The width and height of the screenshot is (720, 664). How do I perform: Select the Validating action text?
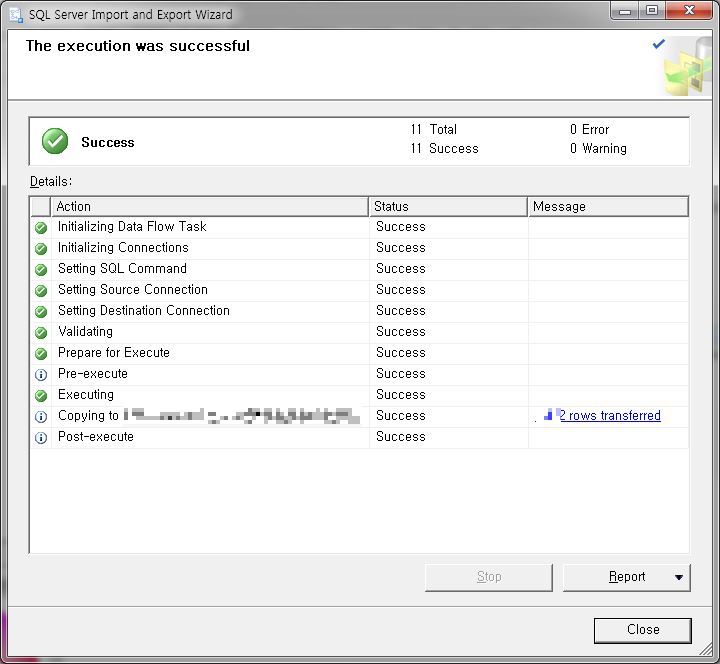coord(85,332)
